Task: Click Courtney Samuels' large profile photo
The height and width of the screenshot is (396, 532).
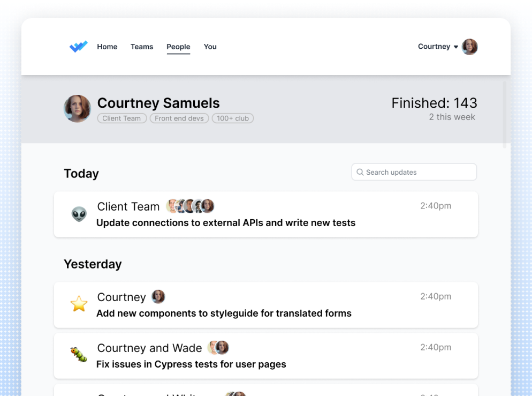Action: [77, 109]
